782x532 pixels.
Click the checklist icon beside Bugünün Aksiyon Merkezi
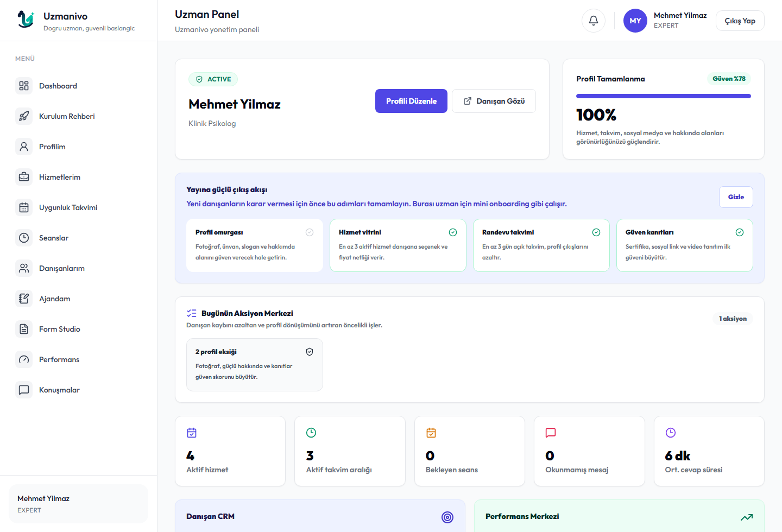pos(192,313)
